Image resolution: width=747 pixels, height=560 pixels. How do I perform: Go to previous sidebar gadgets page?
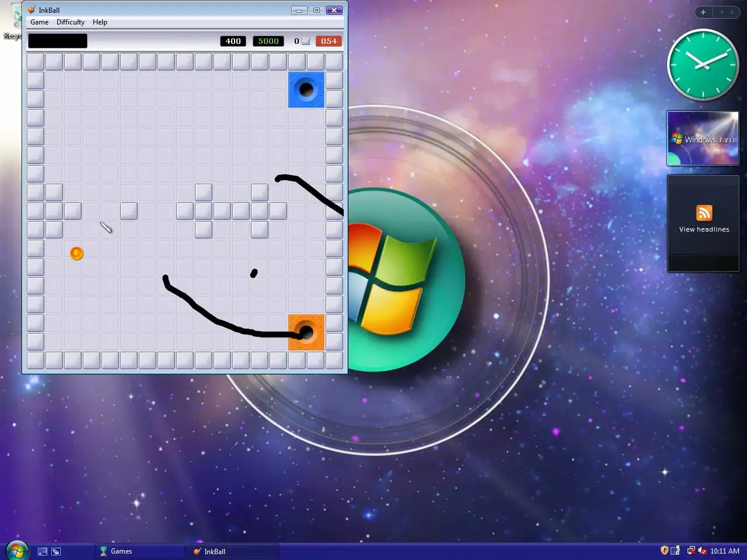tap(721, 12)
